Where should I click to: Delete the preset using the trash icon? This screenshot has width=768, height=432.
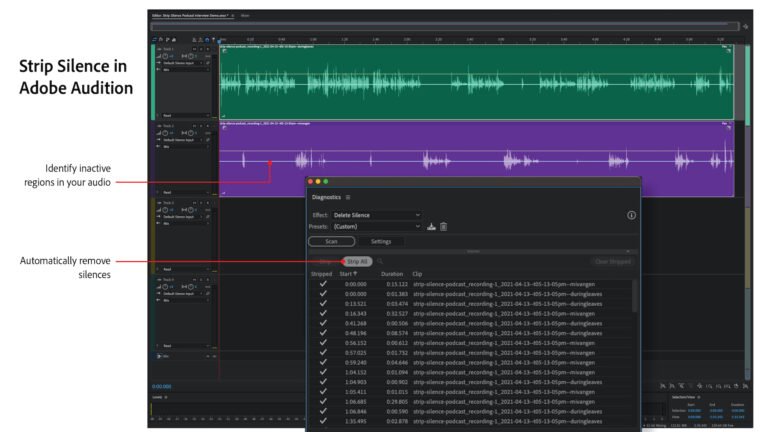pyautogui.click(x=443, y=226)
